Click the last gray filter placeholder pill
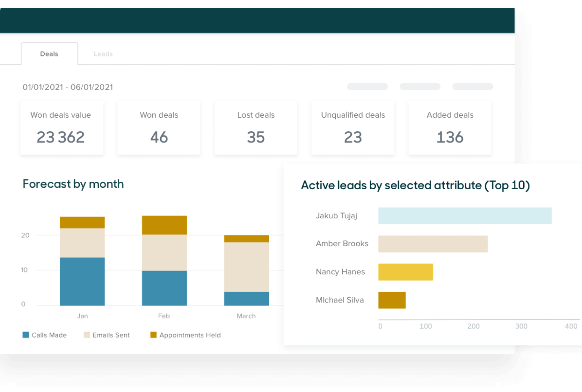The width and height of the screenshot is (582, 392). click(x=473, y=87)
